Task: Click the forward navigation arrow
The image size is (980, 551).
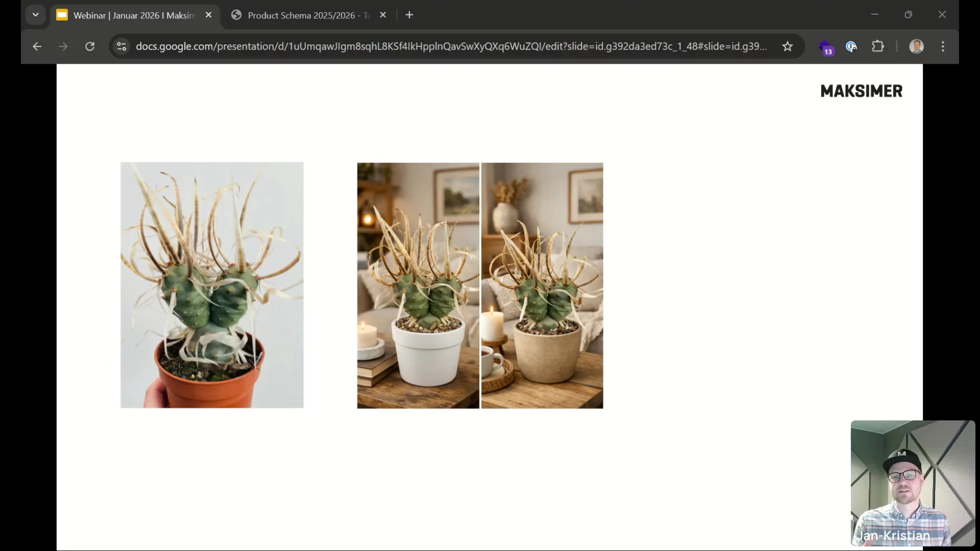Action: coord(63,46)
